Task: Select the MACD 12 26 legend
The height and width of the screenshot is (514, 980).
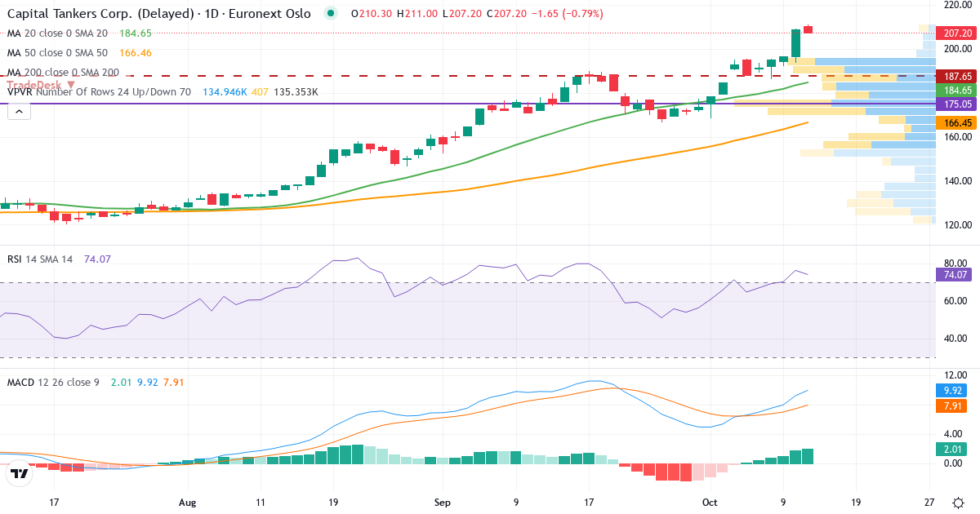Action: 54,382
